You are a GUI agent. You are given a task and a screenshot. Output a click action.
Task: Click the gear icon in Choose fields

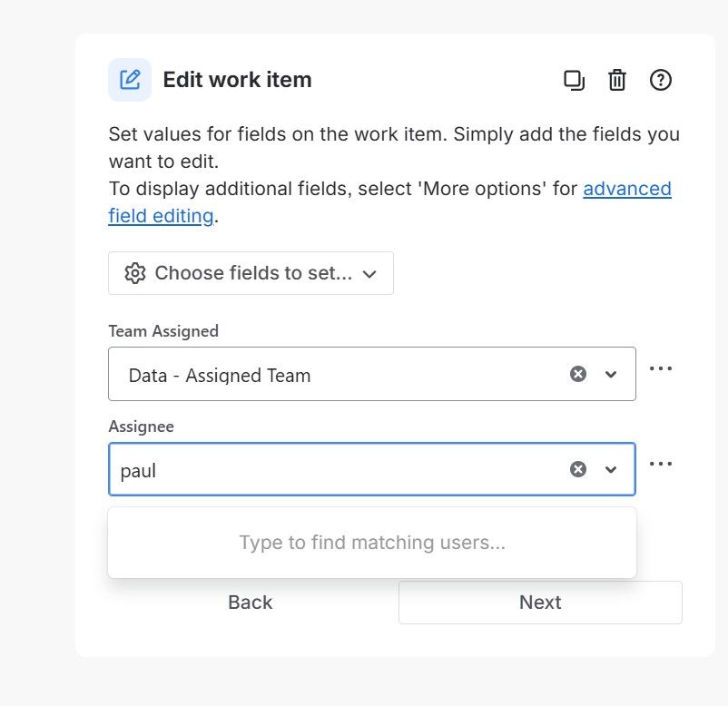[135, 273]
